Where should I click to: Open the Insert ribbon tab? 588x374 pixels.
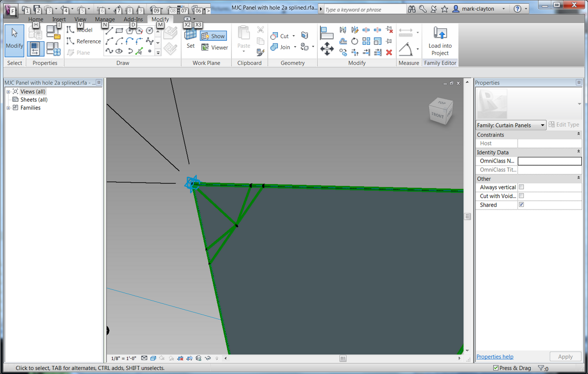click(59, 19)
